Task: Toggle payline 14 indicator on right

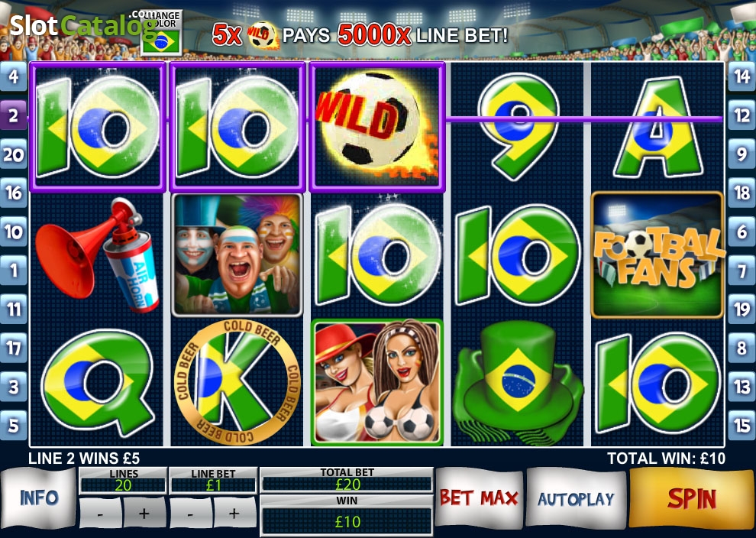Action: (x=741, y=76)
